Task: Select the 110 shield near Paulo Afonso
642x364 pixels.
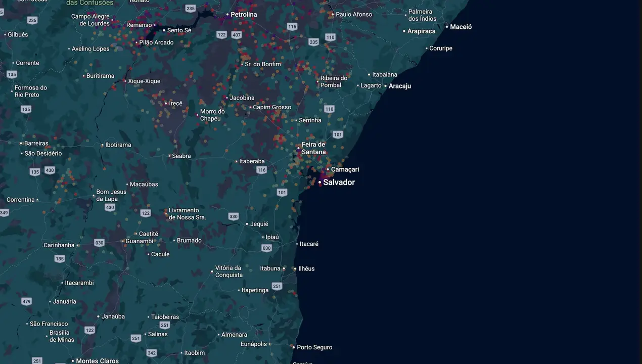Action: pos(330,37)
